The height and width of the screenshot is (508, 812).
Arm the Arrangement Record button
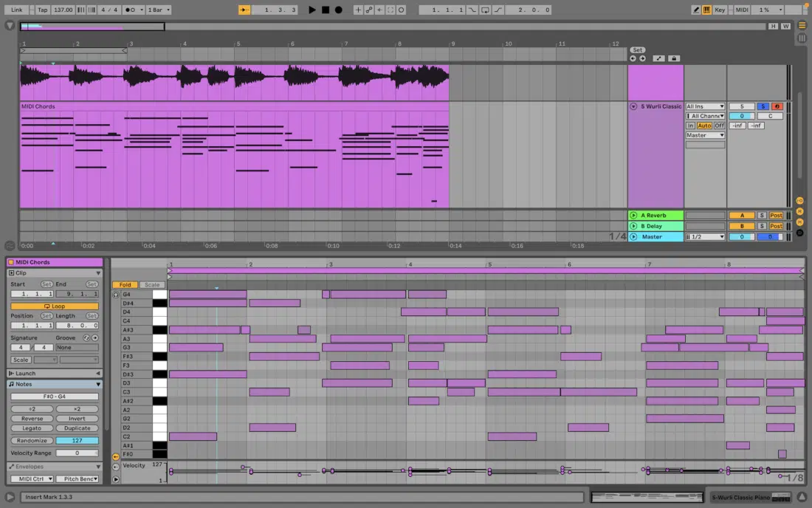click(339, 10)
